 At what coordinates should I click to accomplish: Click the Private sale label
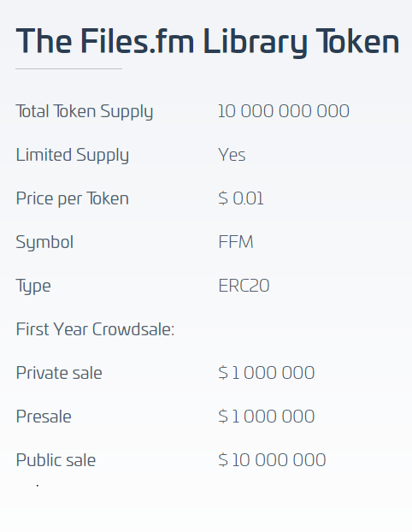point(59,373)
